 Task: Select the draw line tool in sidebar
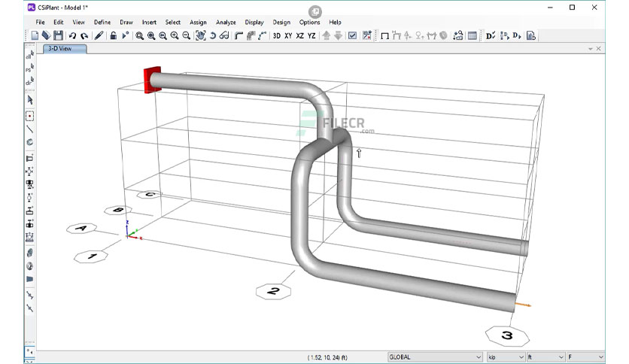pyautogui.click(x=29, y=129)
